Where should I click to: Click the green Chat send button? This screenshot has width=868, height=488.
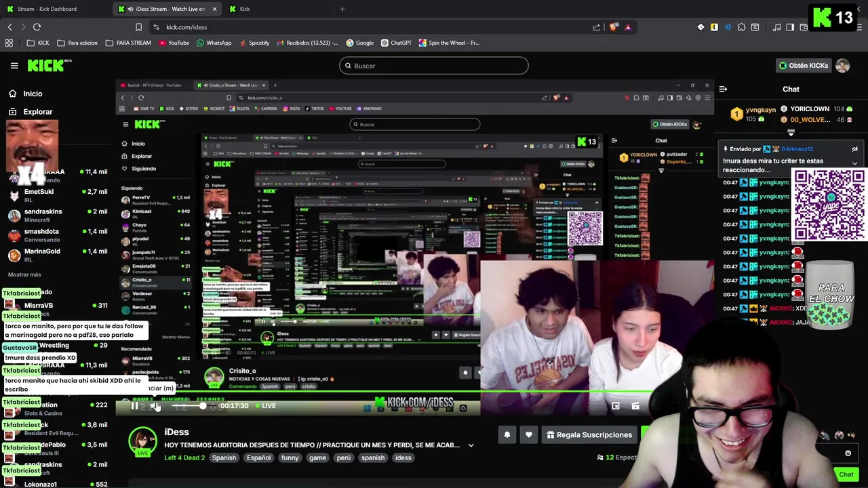(x=846, y=474)
